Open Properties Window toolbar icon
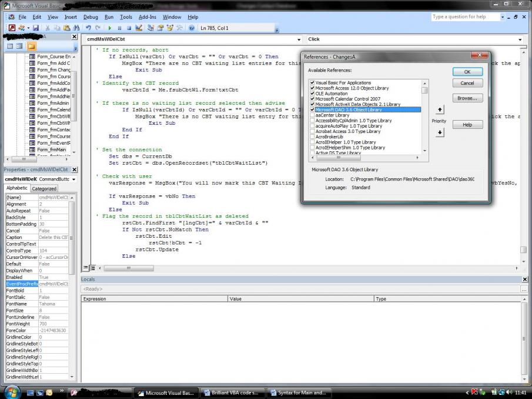This screenshot has width=532, height=399. click(x=160, y=28)
